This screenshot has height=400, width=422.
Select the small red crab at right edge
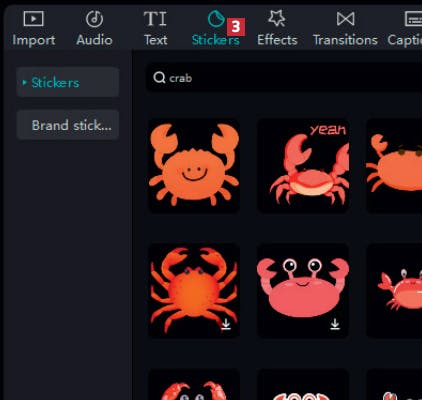394,291
